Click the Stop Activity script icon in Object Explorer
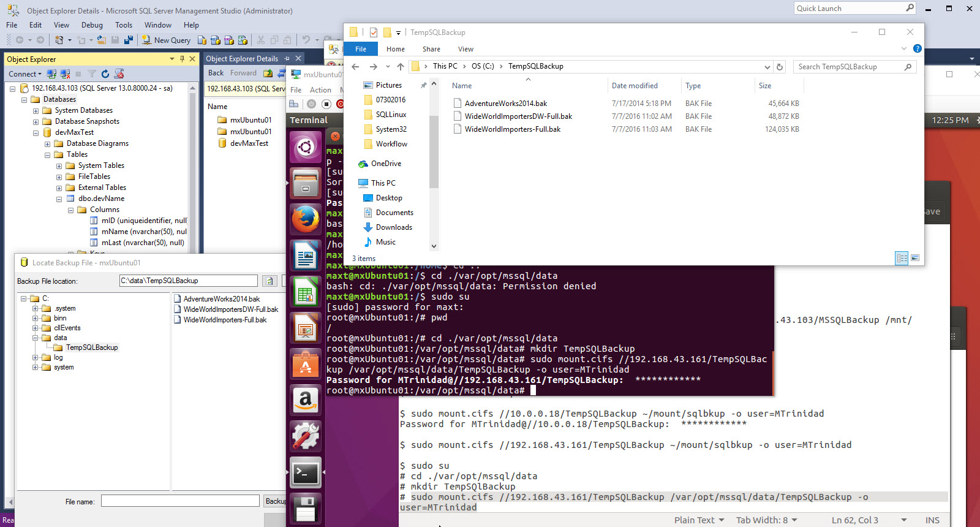This screenshot has height=527, width=980. pos(119,74)
